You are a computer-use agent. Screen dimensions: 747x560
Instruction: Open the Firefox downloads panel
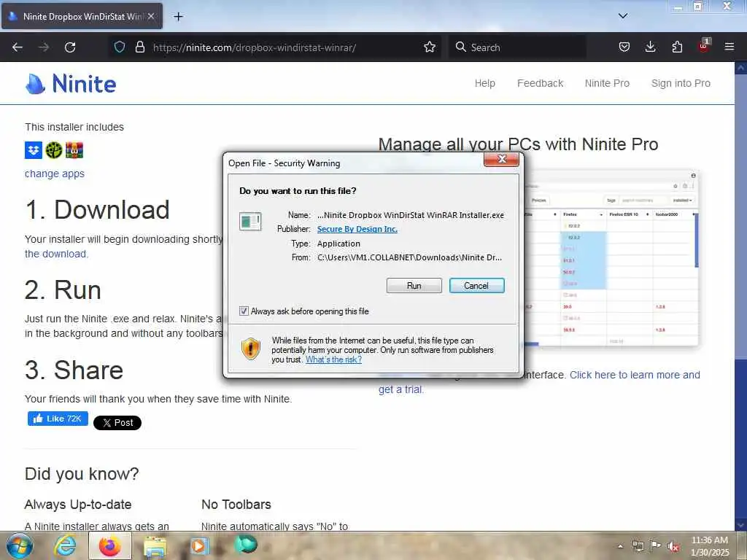click(x=650, y=47)
